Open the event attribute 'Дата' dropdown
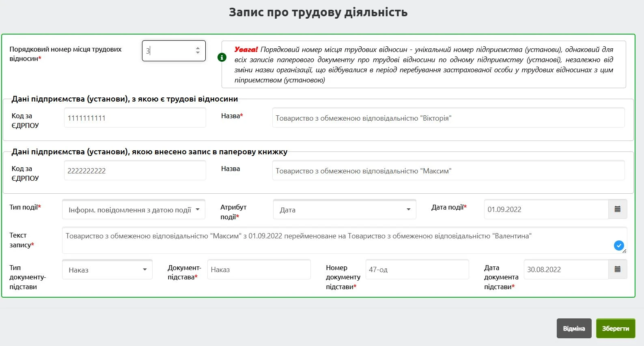 [x=344, y=210]
